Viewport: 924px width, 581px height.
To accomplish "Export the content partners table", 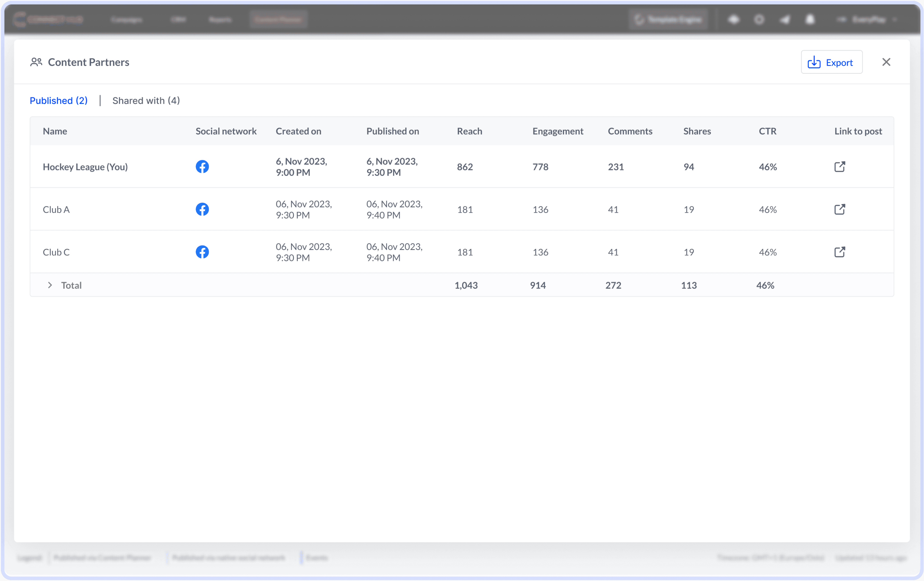I will coord(832,62).
